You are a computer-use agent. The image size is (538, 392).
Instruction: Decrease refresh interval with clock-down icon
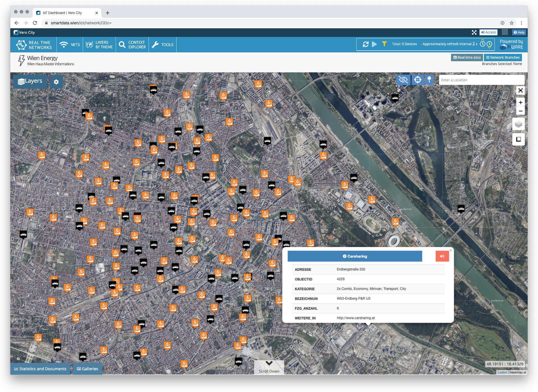pos(489,44)
